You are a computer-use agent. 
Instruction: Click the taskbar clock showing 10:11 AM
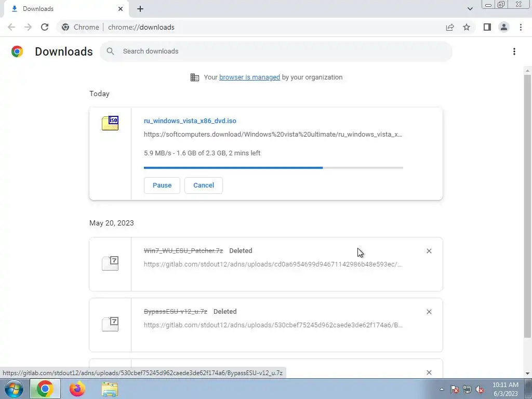[x=505, y=389]
